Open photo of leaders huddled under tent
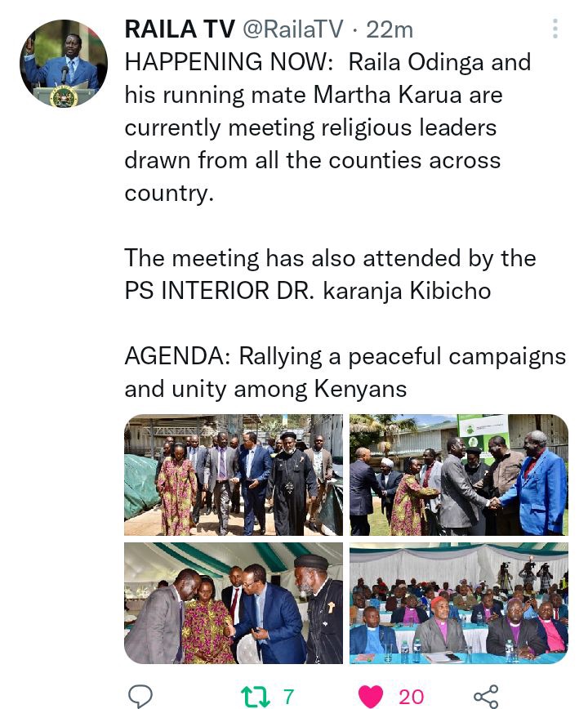The height and width of the screenshot is (709, 588). [x=234, y=603]
